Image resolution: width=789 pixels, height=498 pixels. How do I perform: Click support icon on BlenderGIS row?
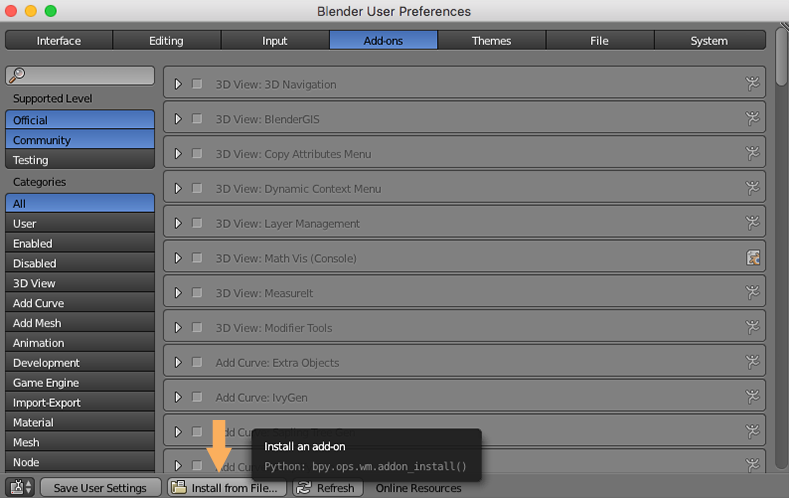point(752,118)
